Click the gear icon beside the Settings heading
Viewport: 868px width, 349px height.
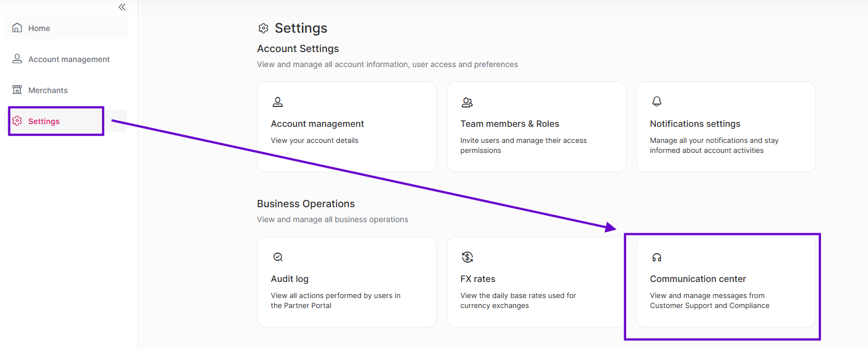tap(264, 28)
